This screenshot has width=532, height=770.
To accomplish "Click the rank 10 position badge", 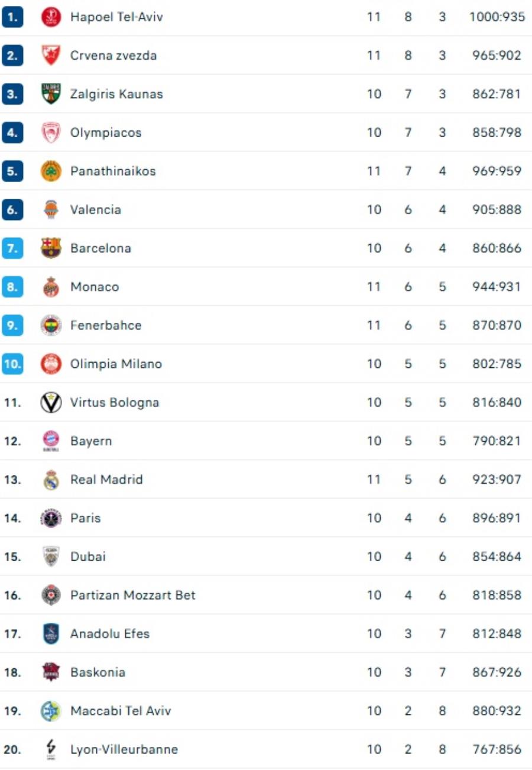I will pos(12,364).
